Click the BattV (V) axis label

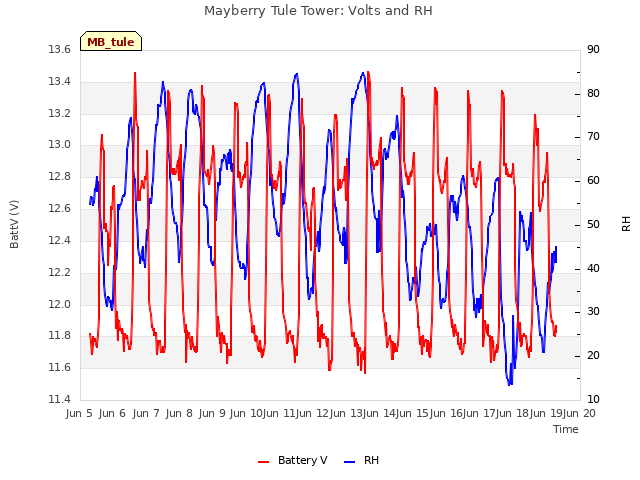14,224
